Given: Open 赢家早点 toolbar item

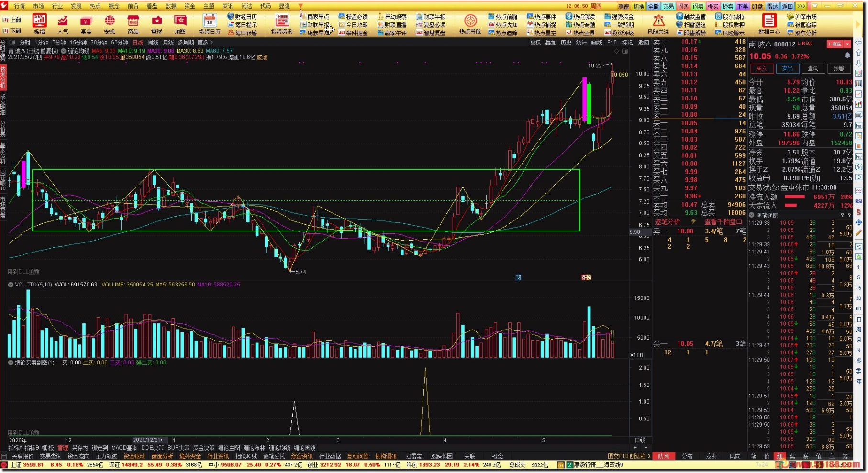Looking at the screenshot, I should pos(314,17).
